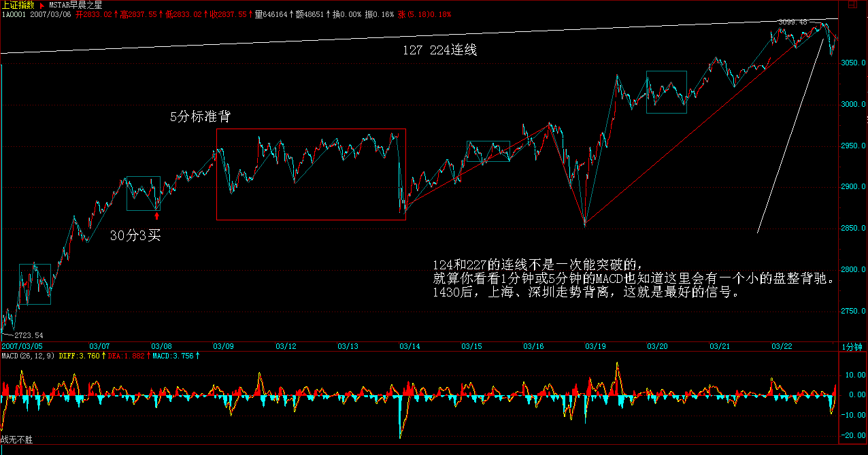The image size is (868, 455).
Task: Click the 30分3买 annotation label
Action: tap(135, 236)
